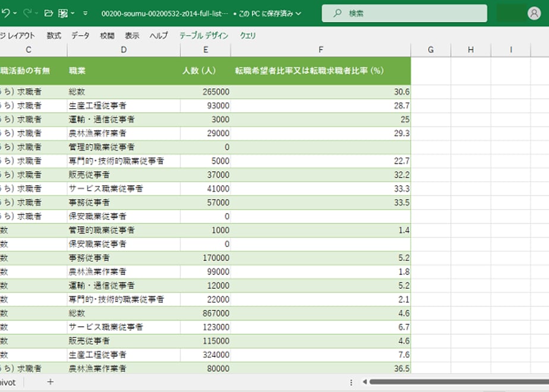The image size is (549, 392).
Task: Click the 転職希望者比率又は転職求職者比率 header cell
Action: [321, 71]
